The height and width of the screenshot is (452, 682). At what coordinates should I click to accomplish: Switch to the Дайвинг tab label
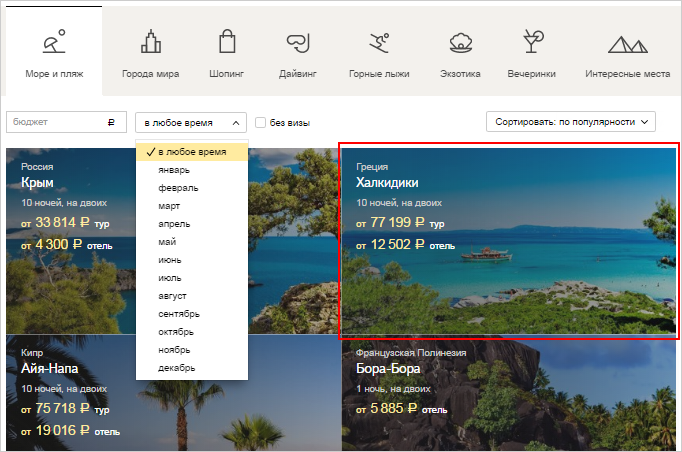click(298, 74)
